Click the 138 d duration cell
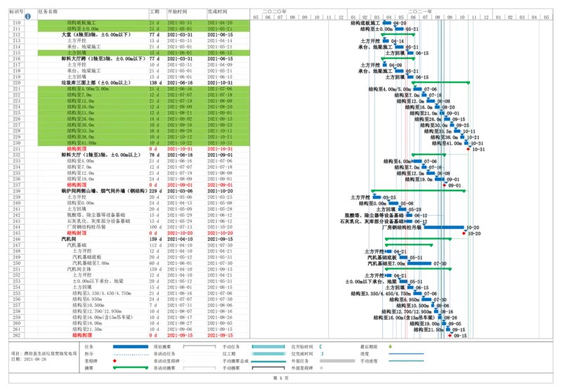562x392 pixels. click(155, 82)
